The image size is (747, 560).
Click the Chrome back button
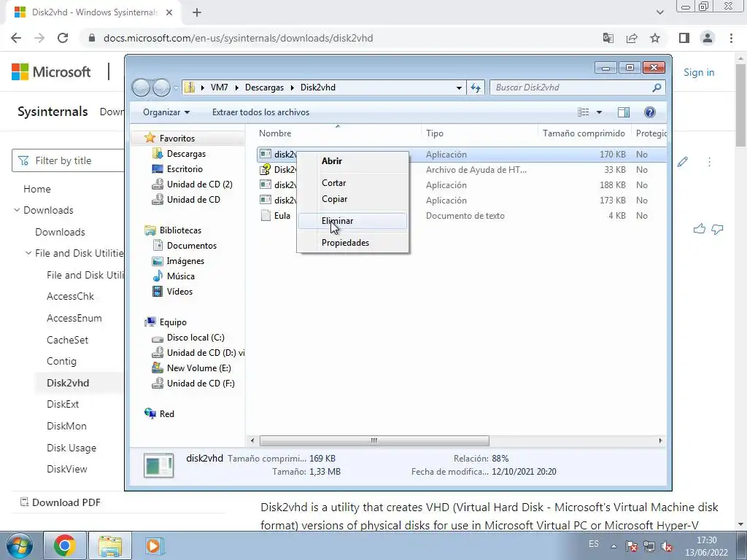coord(16,38)
